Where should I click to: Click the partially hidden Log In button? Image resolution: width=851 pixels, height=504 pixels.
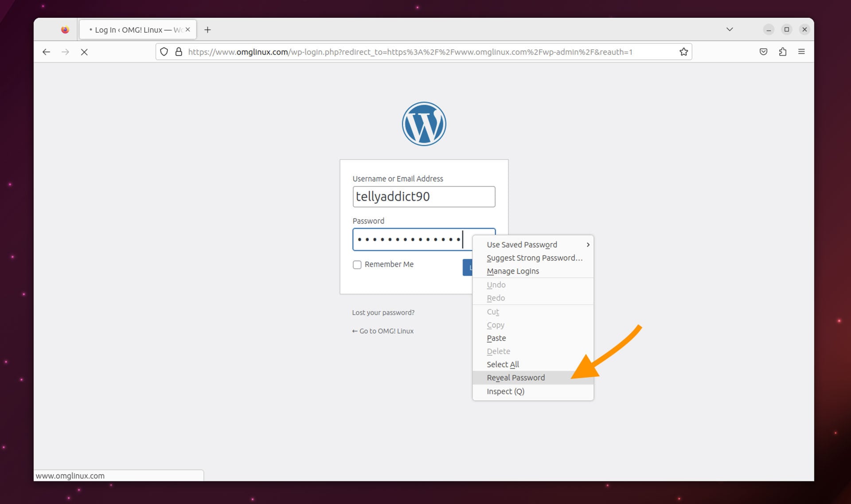pyautogui.click(x=468, y=267)
